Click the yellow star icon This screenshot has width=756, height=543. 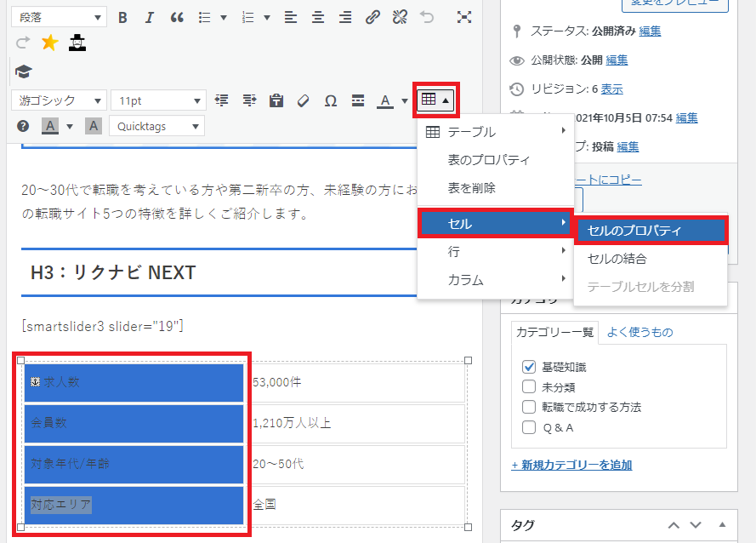click(49, 43)
